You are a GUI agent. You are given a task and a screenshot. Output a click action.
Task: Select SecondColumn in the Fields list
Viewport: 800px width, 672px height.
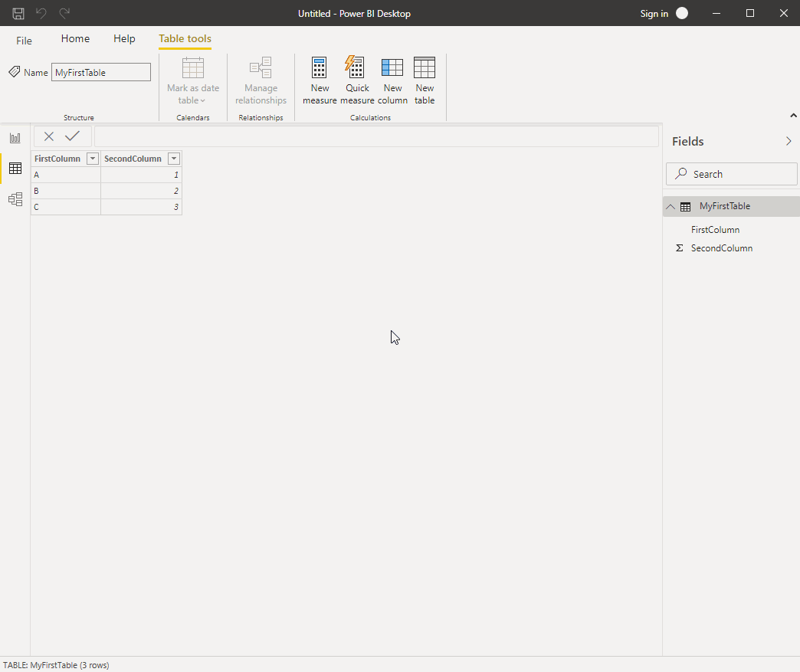722,248
